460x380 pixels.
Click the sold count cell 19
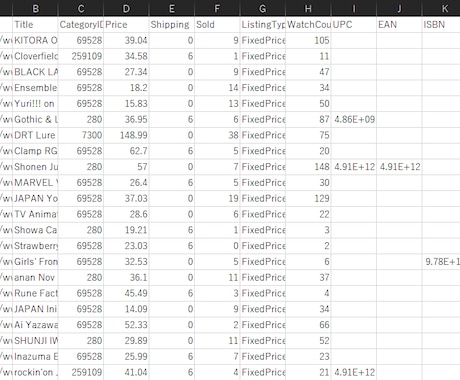(217, 199)
